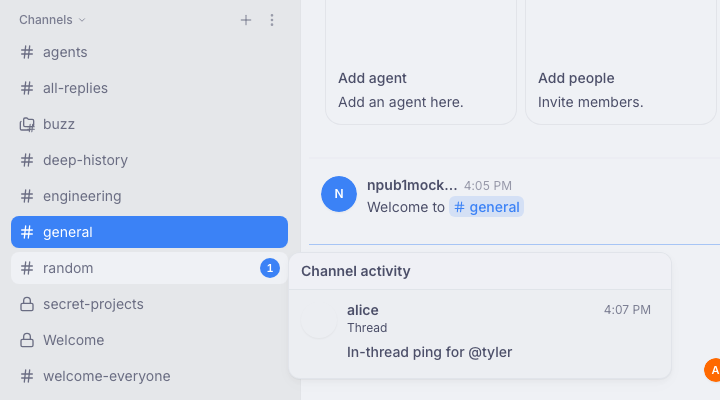The image size is (720, 400).
Task: Open the agents channel
Action: [x=149, y=52]
